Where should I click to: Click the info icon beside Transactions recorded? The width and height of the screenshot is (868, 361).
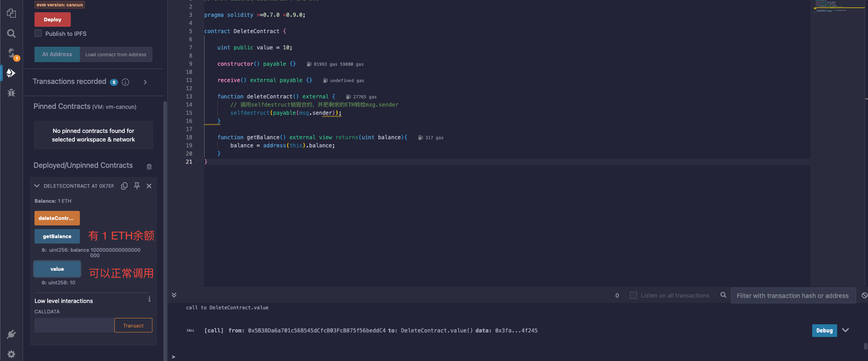click(126, 82)
